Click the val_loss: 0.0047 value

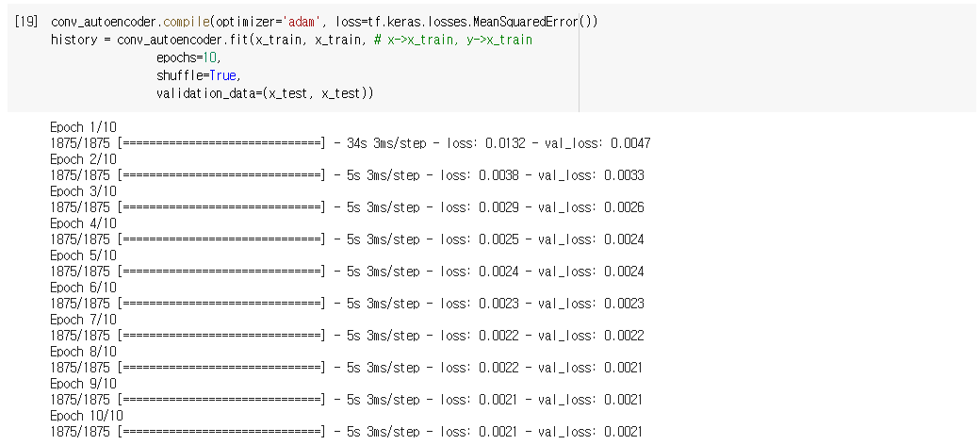(597, 143)
